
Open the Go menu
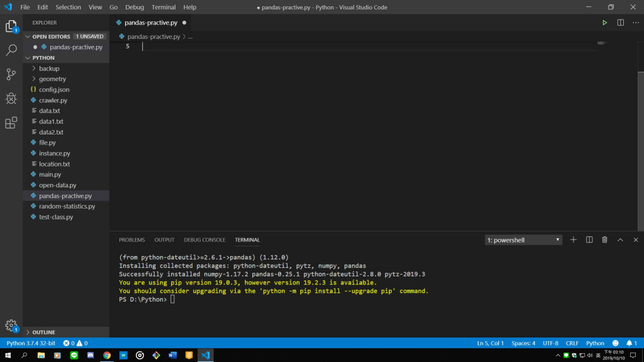[x=113, y=7]
